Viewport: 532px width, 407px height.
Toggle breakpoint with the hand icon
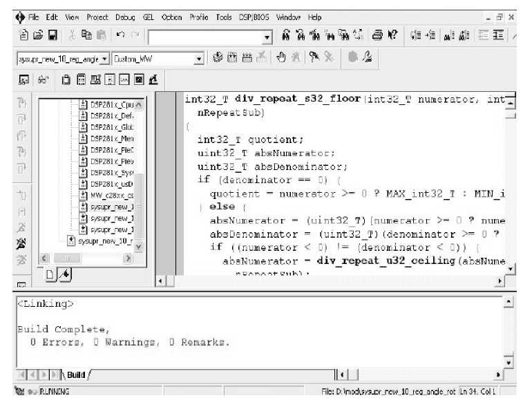click(x=281, y=57)
